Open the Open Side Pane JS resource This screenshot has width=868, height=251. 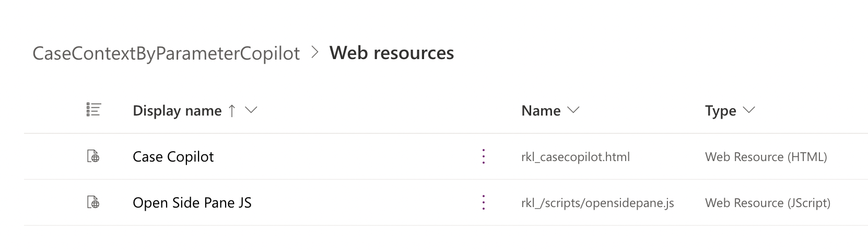coord(192,203)
